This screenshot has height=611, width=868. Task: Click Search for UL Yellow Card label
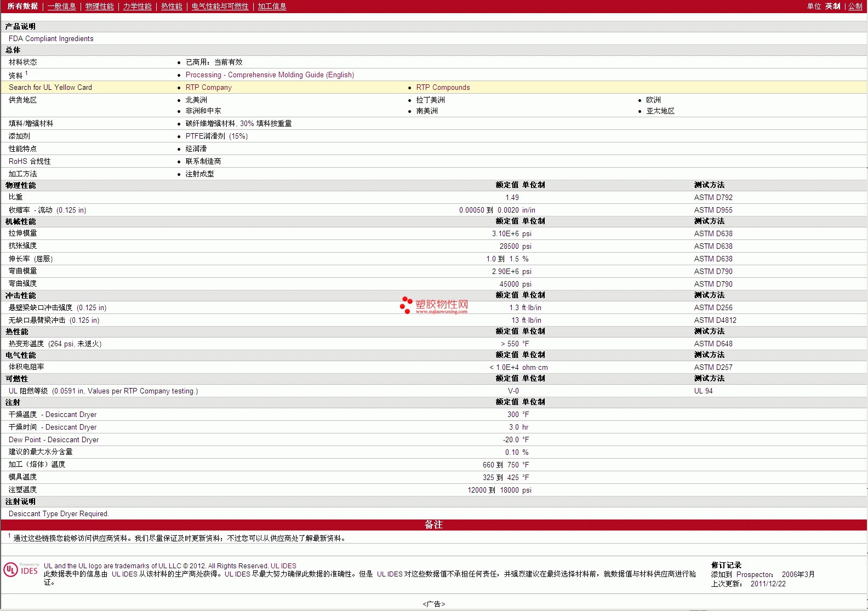[50, 88]
